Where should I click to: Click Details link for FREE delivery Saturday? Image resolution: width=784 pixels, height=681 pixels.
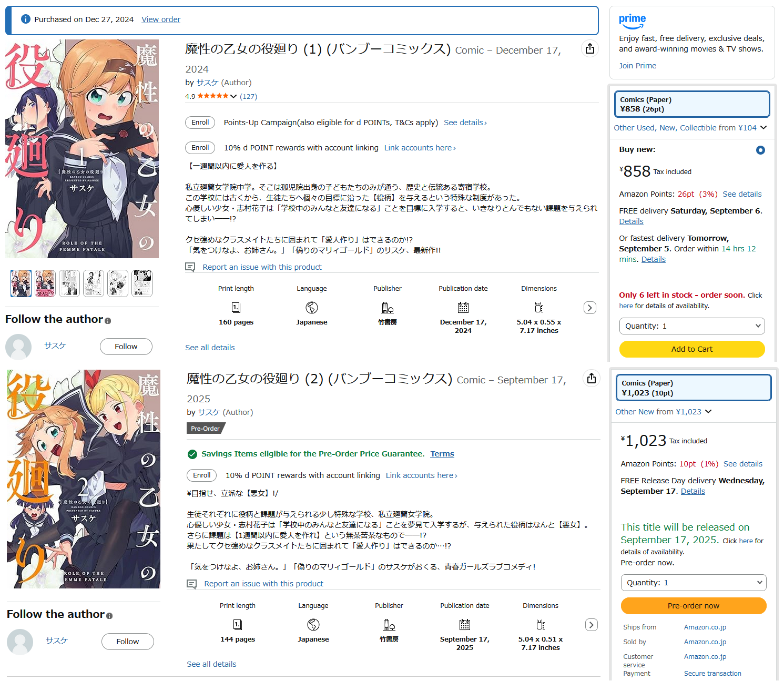click(x=631, y=221)
